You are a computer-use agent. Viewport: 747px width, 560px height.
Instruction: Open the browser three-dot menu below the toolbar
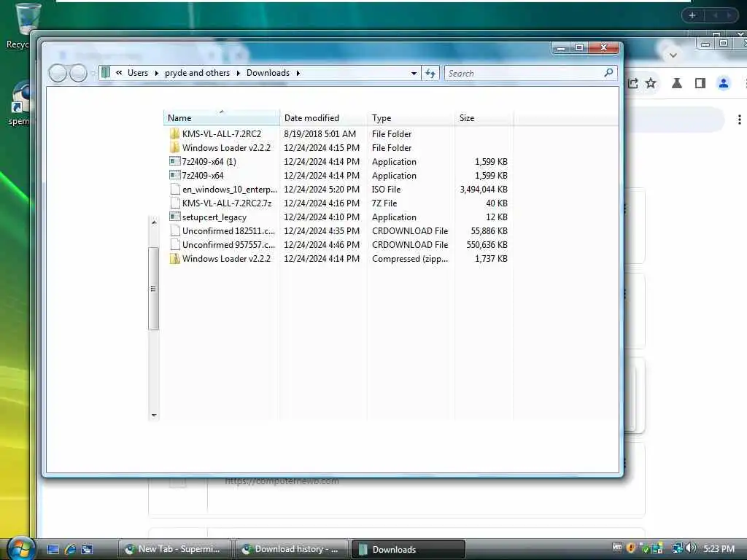pos(740,120)
